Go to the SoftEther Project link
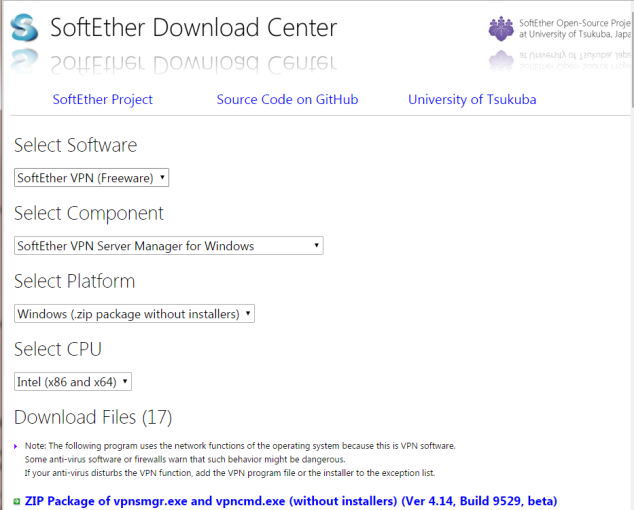 click(102, 99)
